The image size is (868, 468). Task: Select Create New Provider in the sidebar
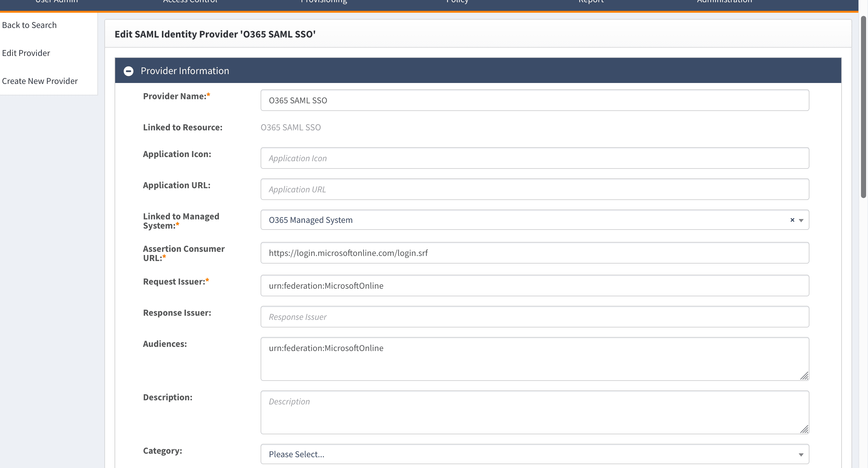coord(40,81)
